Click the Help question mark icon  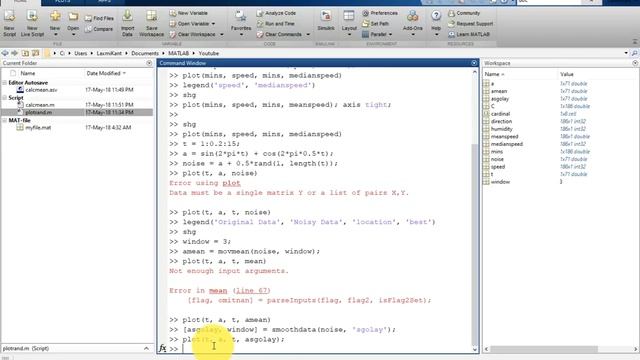tap(436, 16)
